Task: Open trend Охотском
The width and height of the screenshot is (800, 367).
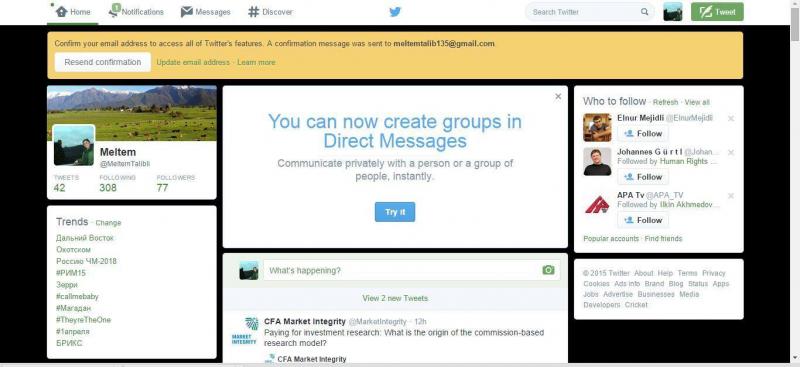Action: click(73, 250)
